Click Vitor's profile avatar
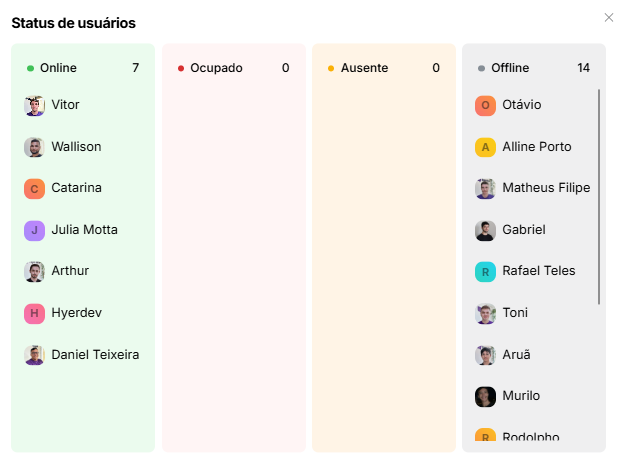This screenshot has width=621, height=464. [34, 105]
